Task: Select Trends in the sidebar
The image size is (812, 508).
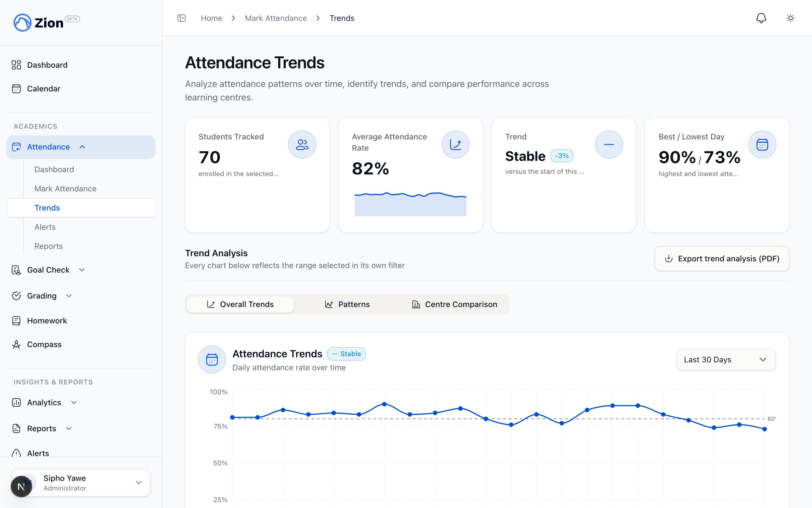Action: (81, 208)
